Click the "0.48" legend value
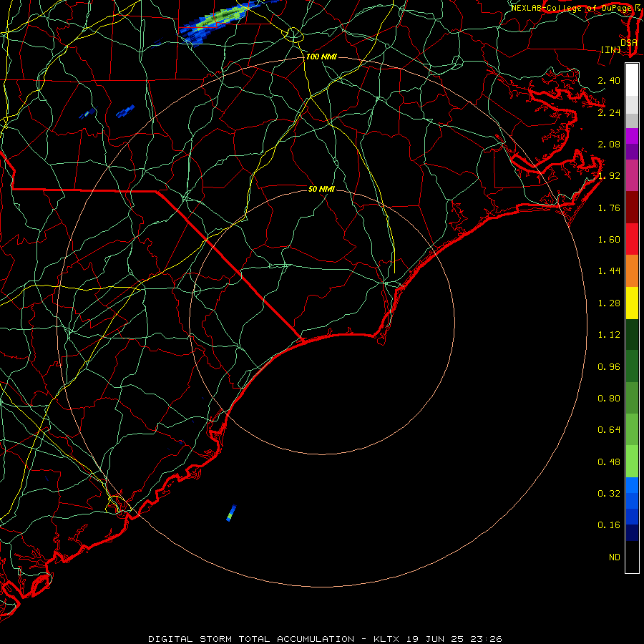644x644 pixels. pyautogui.click(x=609, y=462)
